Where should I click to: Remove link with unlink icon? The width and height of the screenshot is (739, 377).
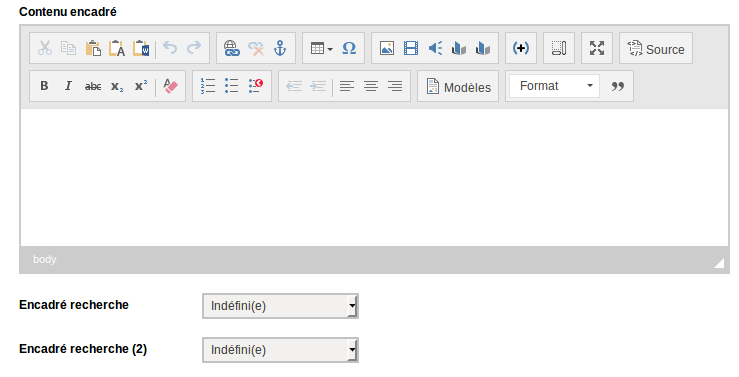pos(256,48)
